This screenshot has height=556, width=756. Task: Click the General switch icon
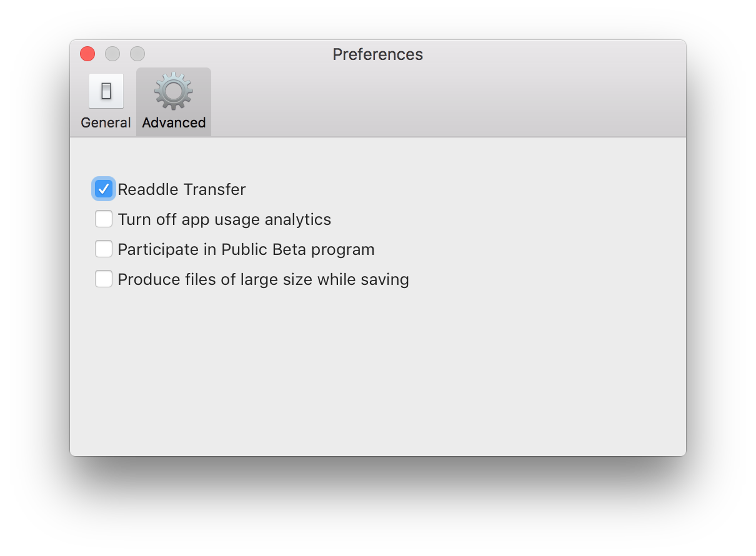[106, 91]
